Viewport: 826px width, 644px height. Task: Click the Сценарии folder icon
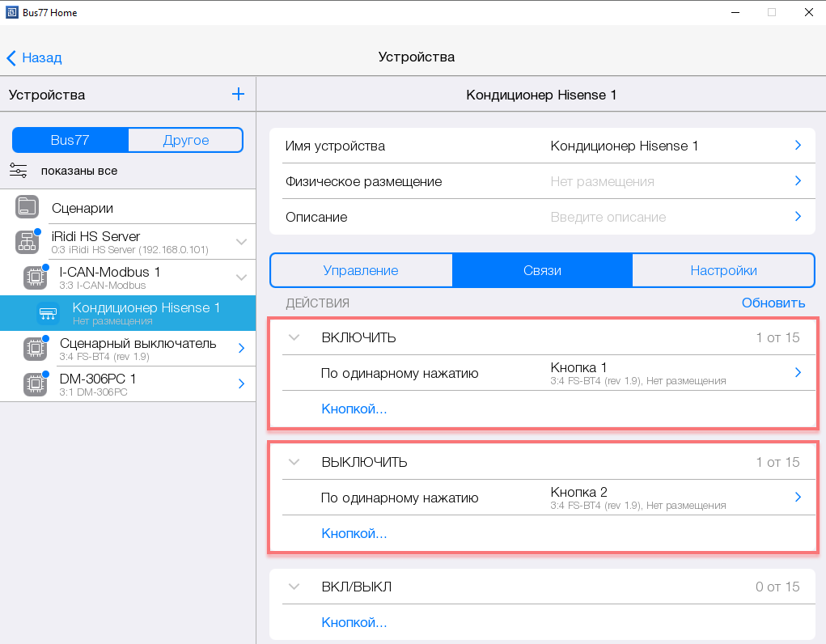tap(27, 207)
